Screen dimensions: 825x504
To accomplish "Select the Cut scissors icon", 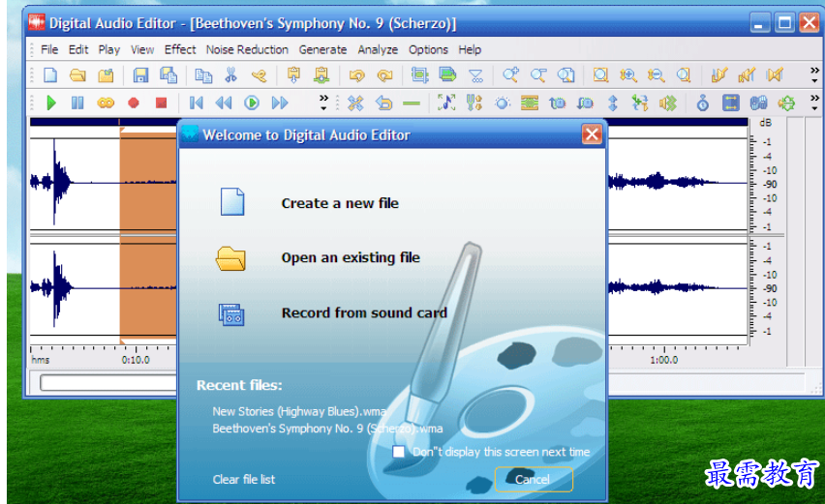I will pos(230,75).
